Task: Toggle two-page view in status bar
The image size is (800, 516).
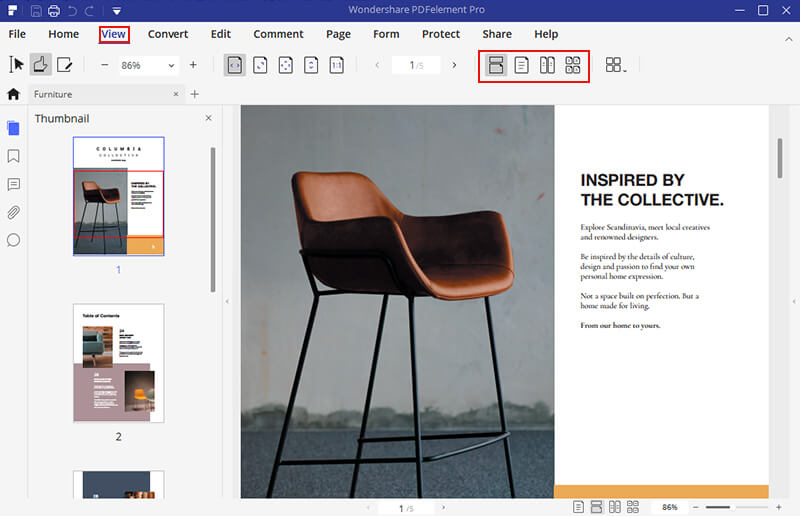Action: coord(615,507)
